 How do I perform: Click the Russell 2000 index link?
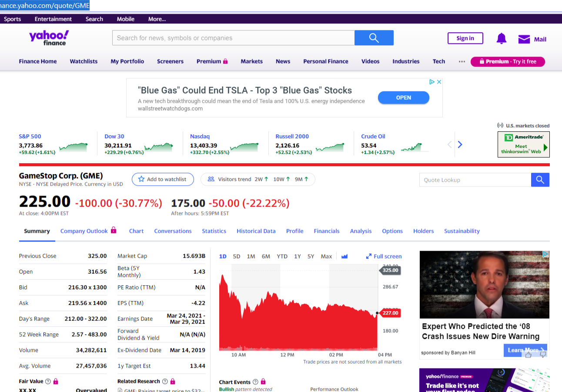click(x=292, y=136)
